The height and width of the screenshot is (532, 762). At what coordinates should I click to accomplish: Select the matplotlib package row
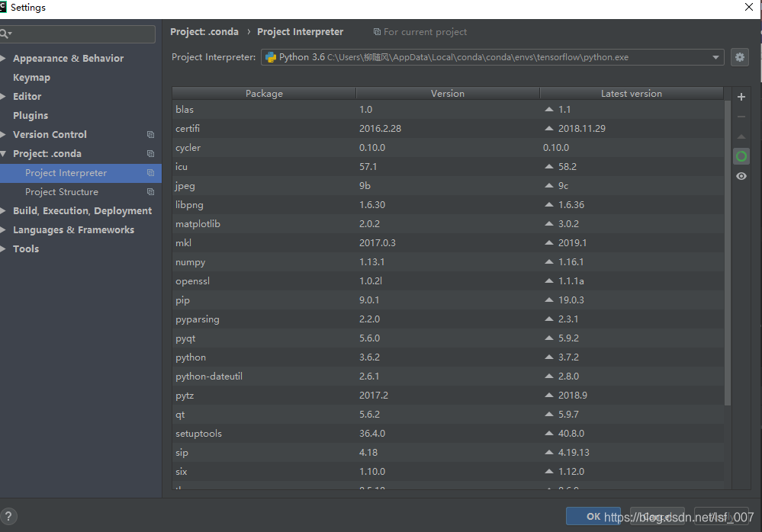tap(448, 224)
